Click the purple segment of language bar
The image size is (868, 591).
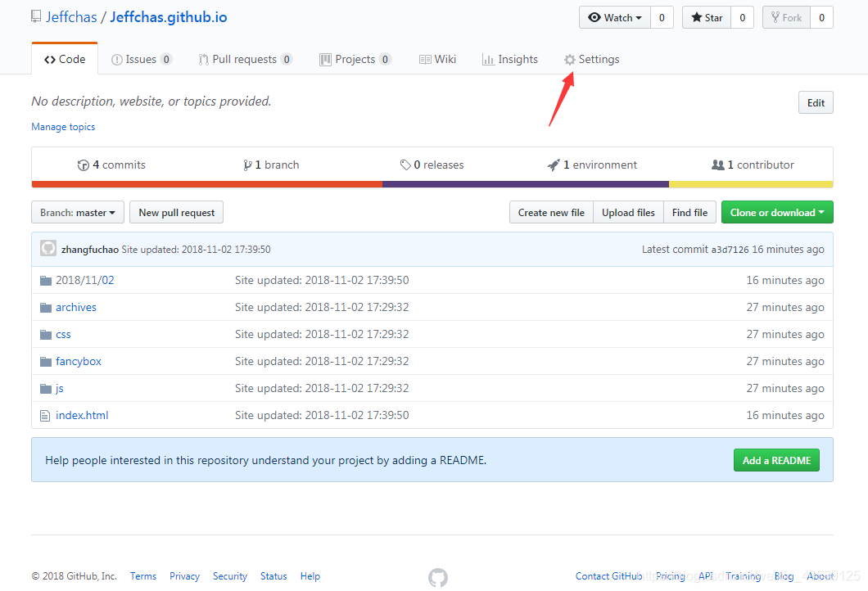click(526, 184)
